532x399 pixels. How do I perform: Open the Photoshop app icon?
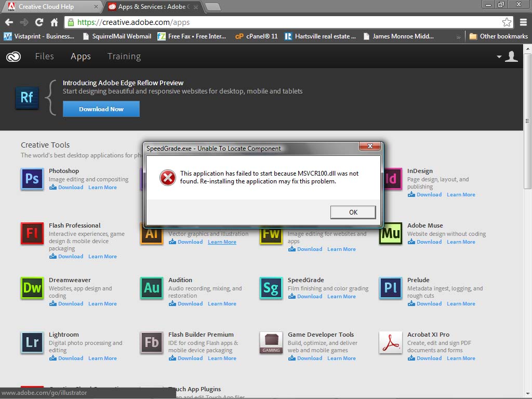(32, 179)
